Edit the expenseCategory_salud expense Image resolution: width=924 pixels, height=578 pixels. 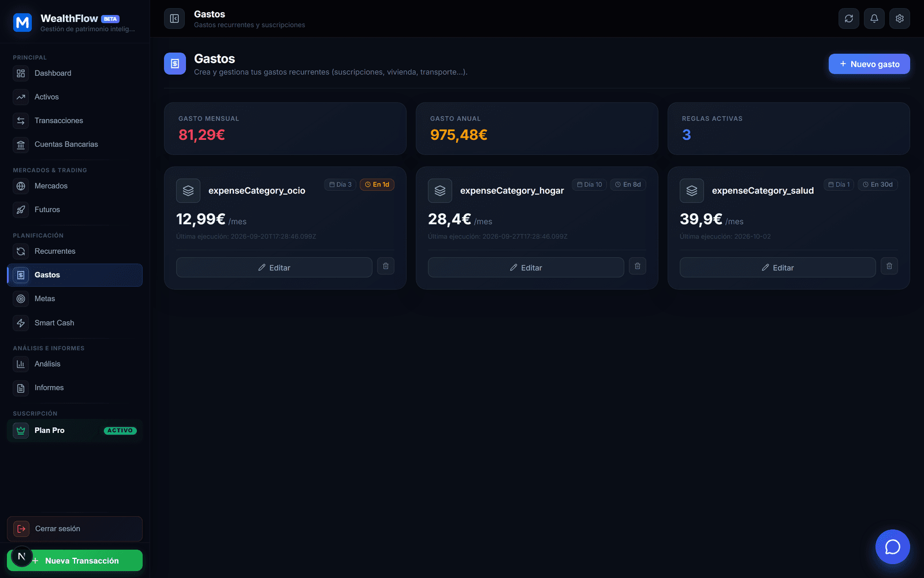click(x=778, y=268)
